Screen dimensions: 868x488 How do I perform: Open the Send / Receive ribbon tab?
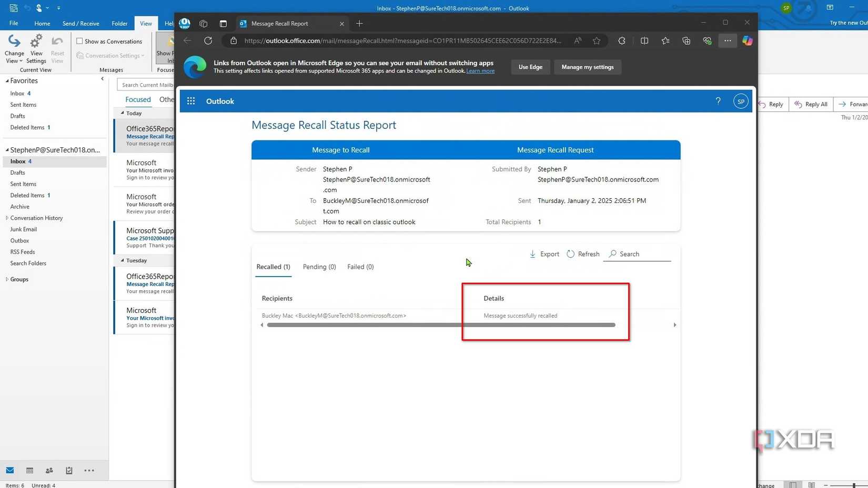(x=80, y=23)
